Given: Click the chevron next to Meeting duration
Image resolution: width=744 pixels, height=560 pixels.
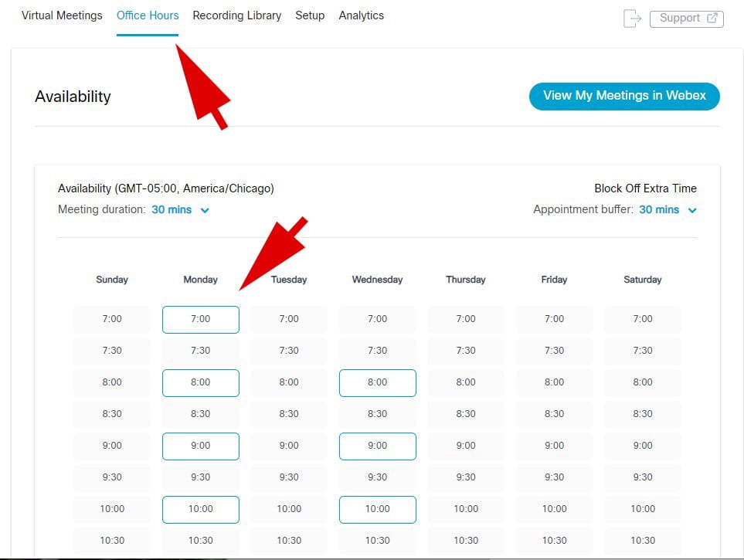Looking at the screenshot, I should point(205,210).
